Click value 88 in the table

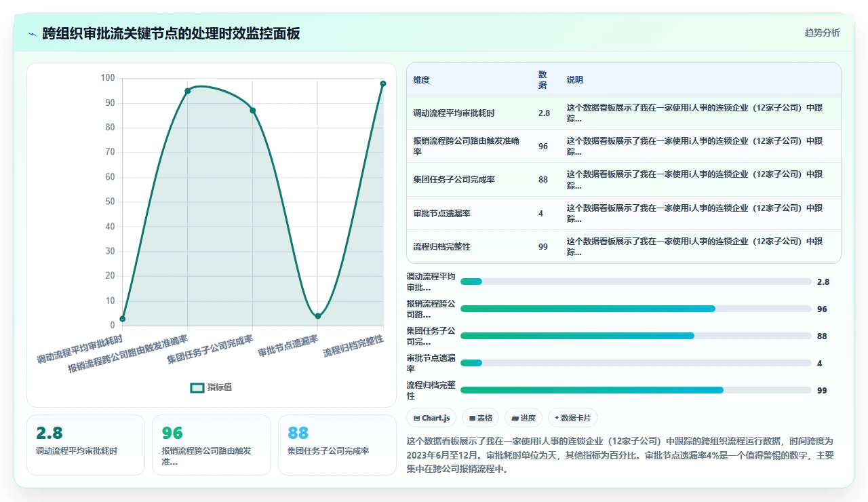[543, 180]
